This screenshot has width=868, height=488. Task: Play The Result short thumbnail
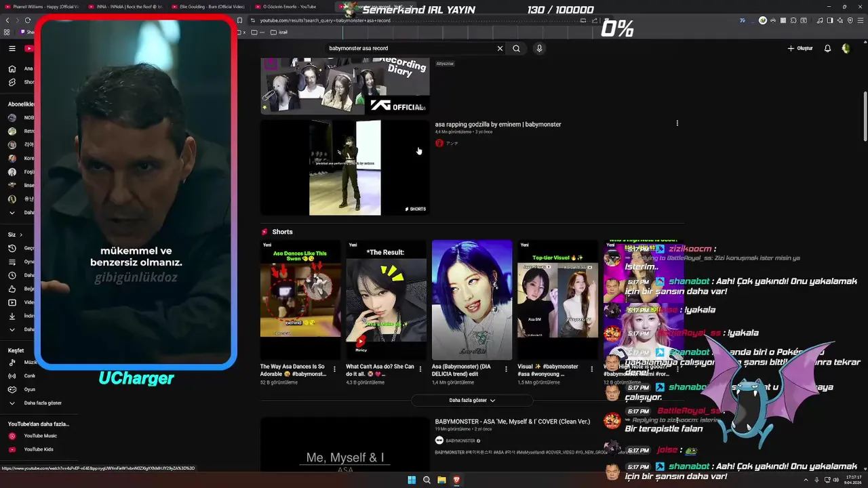point(386,300)
